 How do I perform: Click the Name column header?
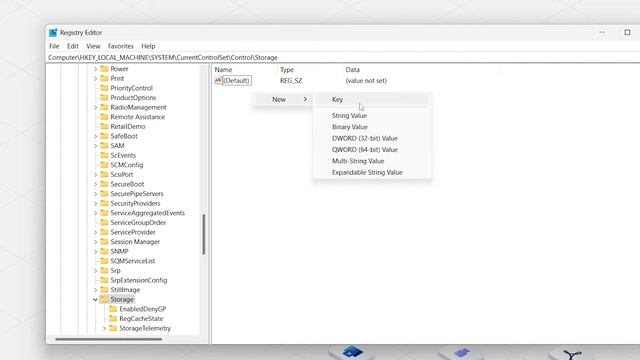(223, 70)
